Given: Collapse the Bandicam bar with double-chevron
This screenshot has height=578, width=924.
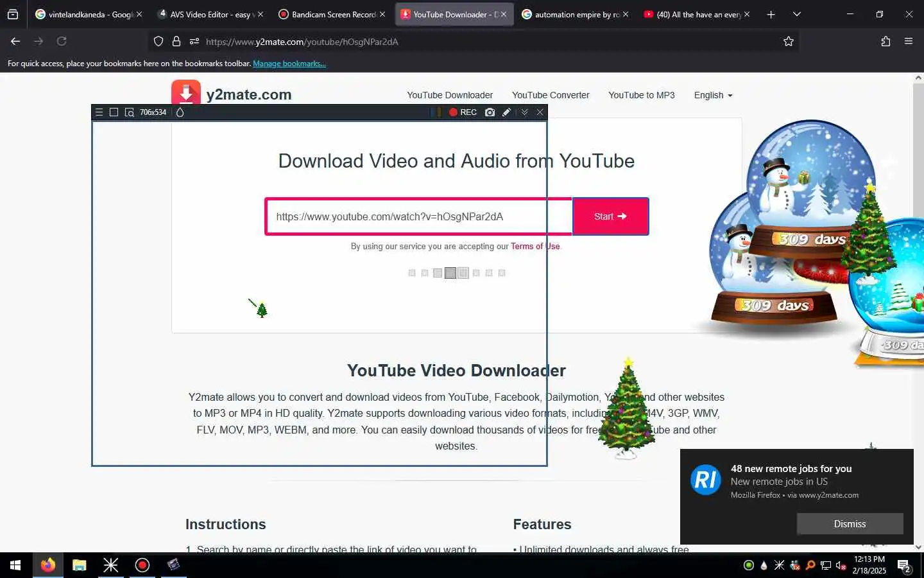Looking at the screenshot, I should pyautogui.click(x=524, y=112).
